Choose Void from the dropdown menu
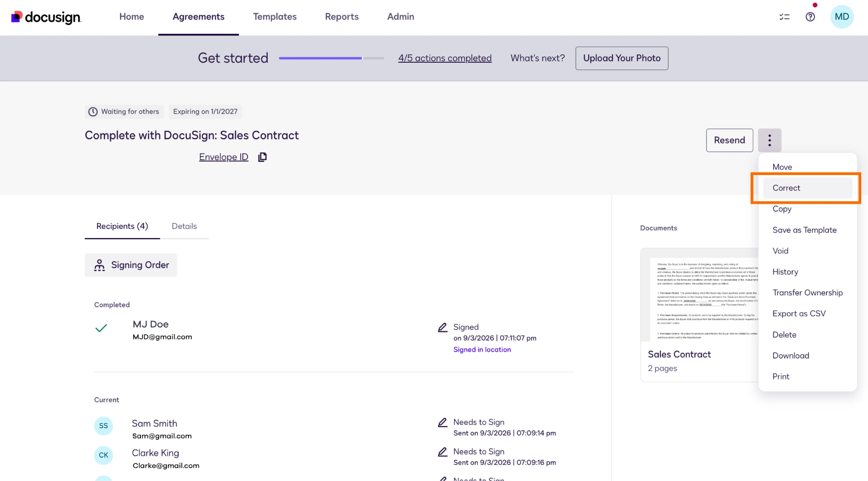 click(x=807, y=251)
